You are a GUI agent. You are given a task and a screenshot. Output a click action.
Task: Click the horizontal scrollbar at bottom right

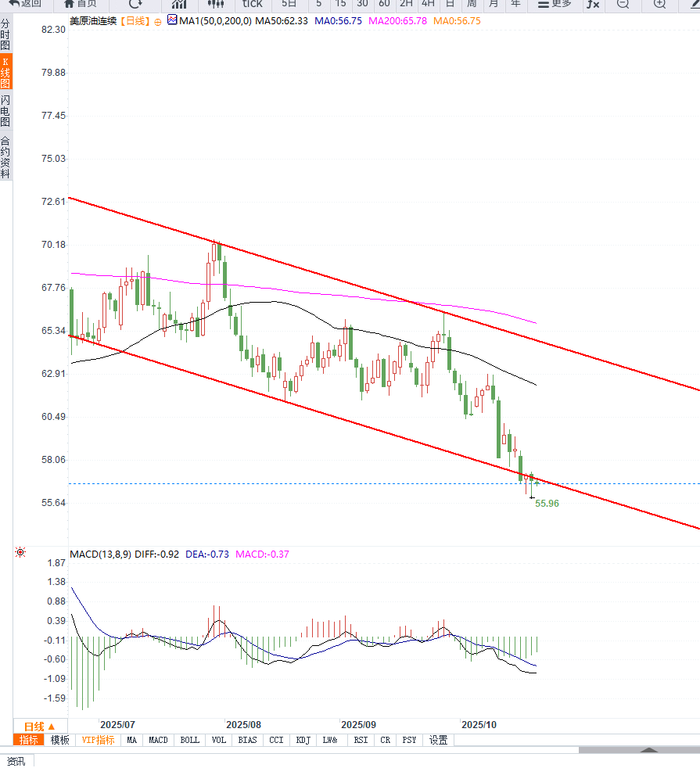coord(639,750)
